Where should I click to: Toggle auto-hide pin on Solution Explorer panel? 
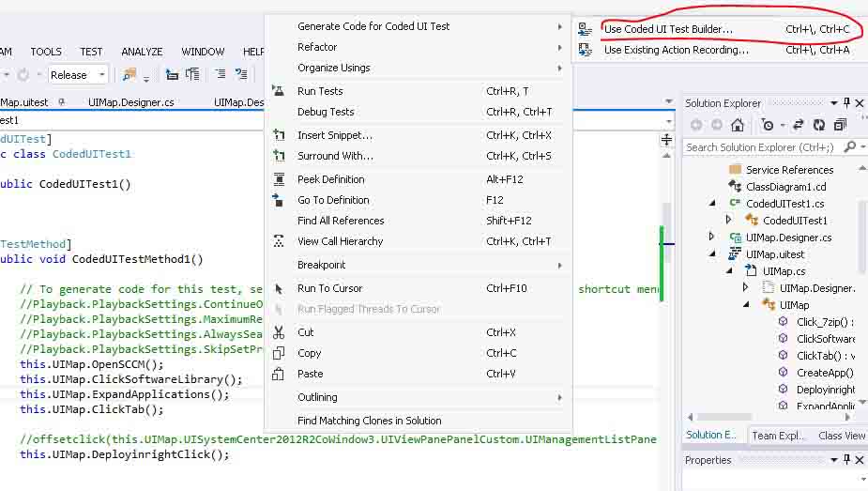(x=845, y=103)
